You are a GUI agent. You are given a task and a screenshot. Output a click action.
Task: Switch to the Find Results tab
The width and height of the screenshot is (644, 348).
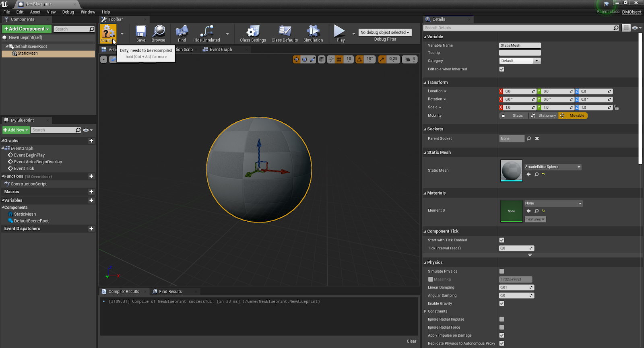pos(170,292)
